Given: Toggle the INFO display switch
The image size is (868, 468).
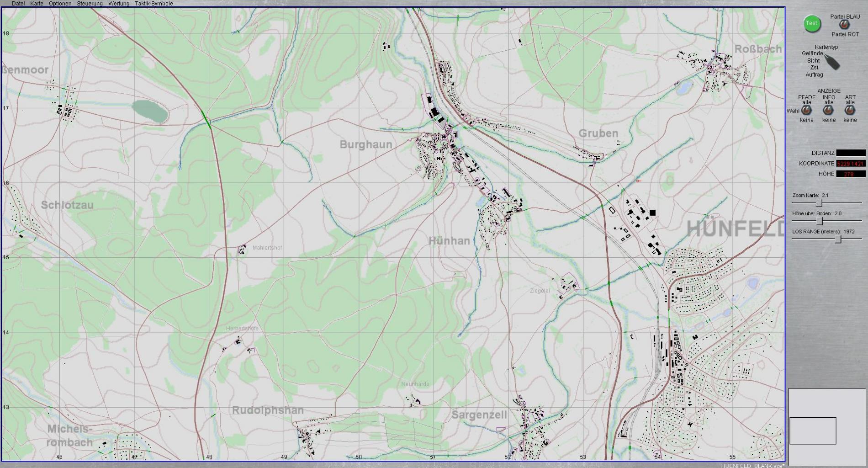Looking at the screenshot, I should tap(828, 111).
